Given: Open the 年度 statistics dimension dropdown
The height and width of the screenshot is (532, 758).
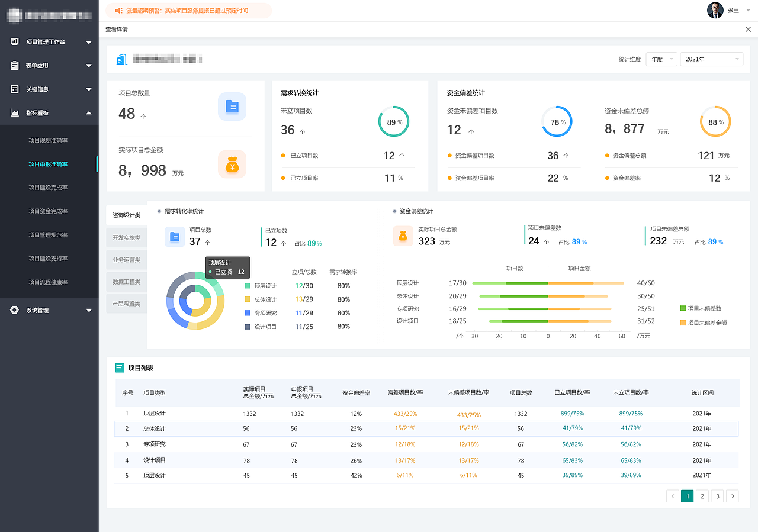Looking at the screenshot, I should [x=661, y=59].
